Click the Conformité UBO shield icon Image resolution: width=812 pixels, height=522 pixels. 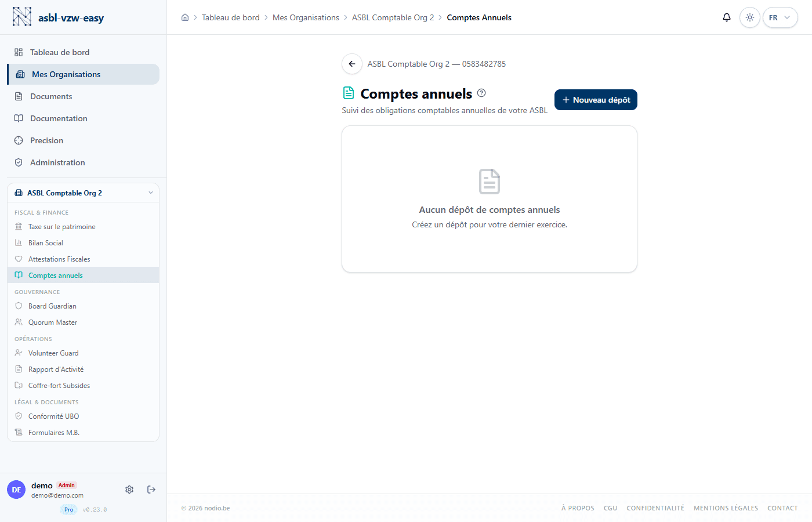[x=19, y=416]
